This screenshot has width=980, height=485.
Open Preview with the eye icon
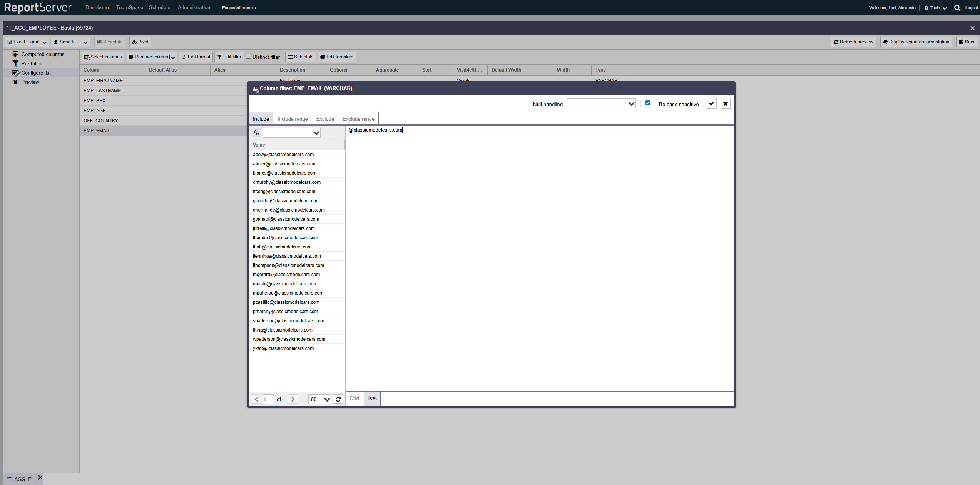(15, 82)
